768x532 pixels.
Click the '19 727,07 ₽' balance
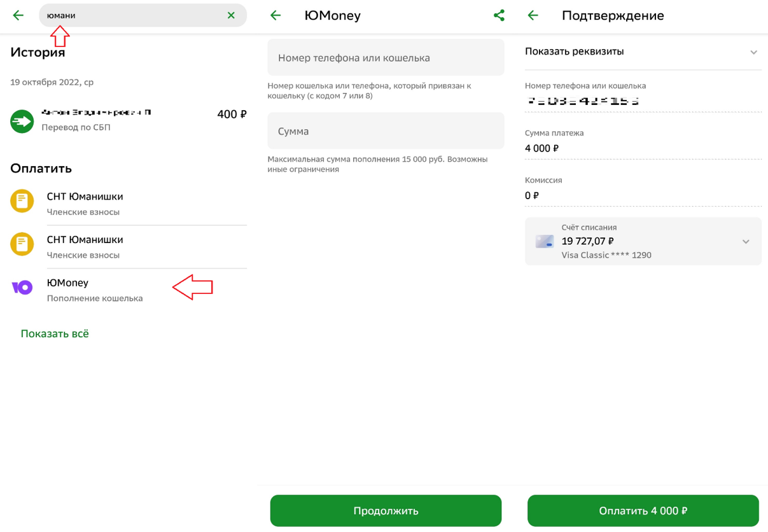click(x=587, y=241)
